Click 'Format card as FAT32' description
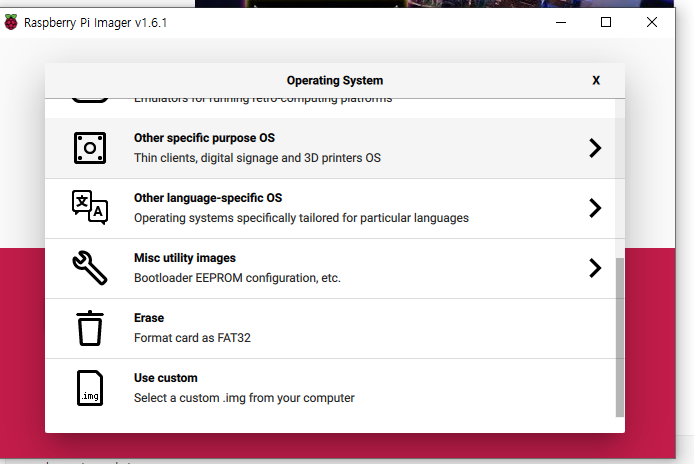 click(x=192, y=338)
